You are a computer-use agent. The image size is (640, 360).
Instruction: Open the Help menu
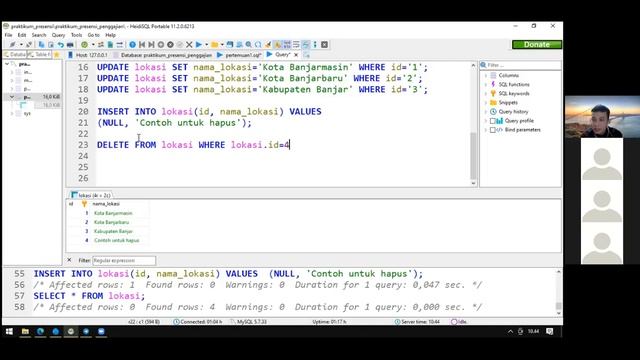coord(110,35)
